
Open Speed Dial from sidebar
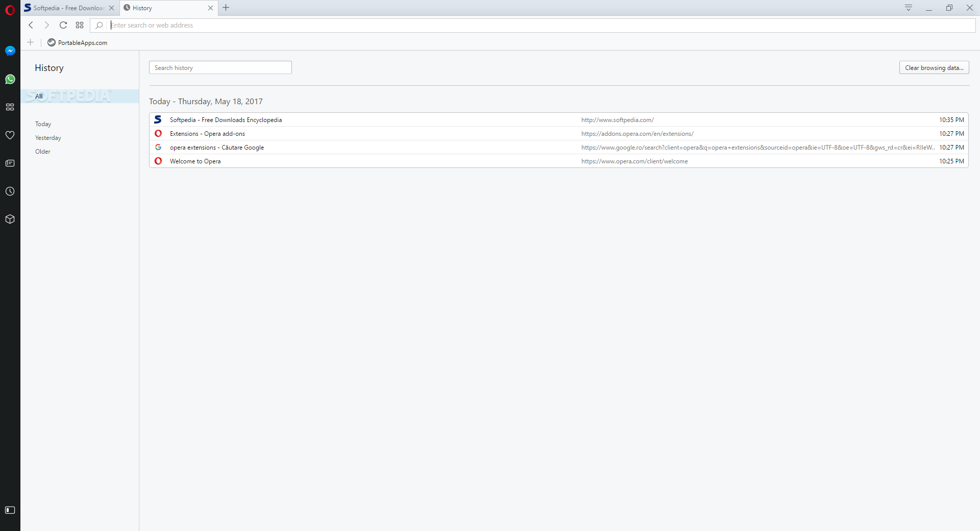tap(10, 107)
